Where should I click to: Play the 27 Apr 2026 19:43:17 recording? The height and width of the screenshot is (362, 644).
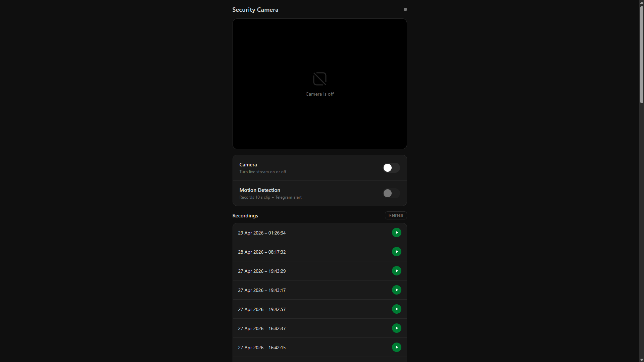[396, 290]
